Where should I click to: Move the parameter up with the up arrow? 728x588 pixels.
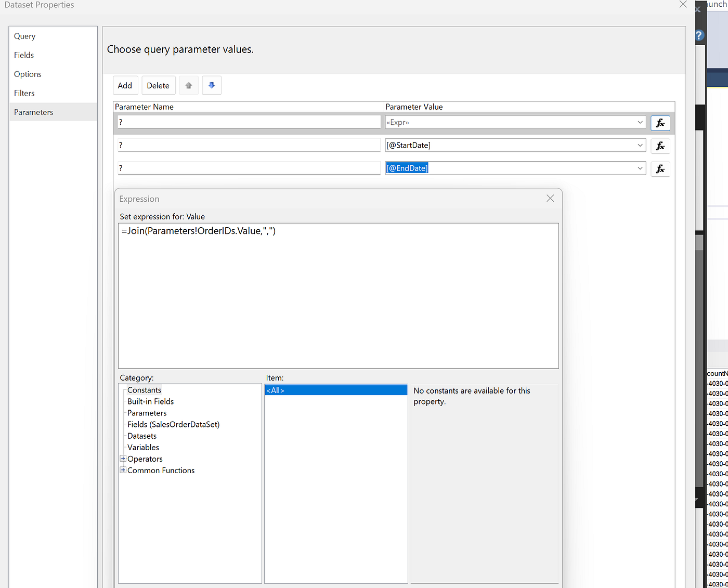pos(189,85)
